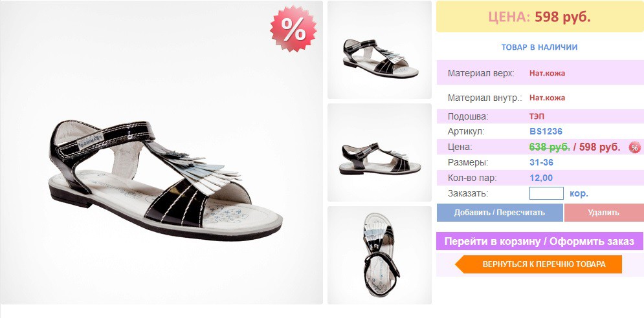Click the red percent discount badge
Viewport: 644px width, 318px height.
[x=293, y=28]
